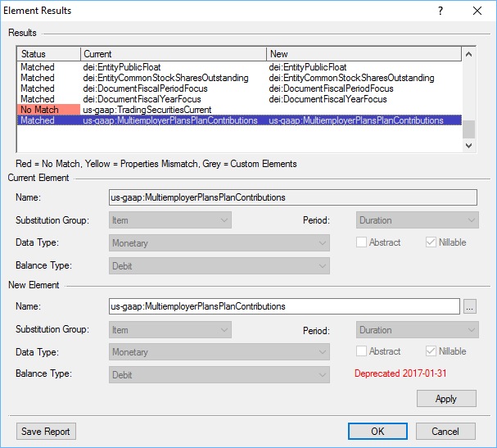Click the help question mark button
The width and height of the screenshot is (497, 448).
[440, 11]
